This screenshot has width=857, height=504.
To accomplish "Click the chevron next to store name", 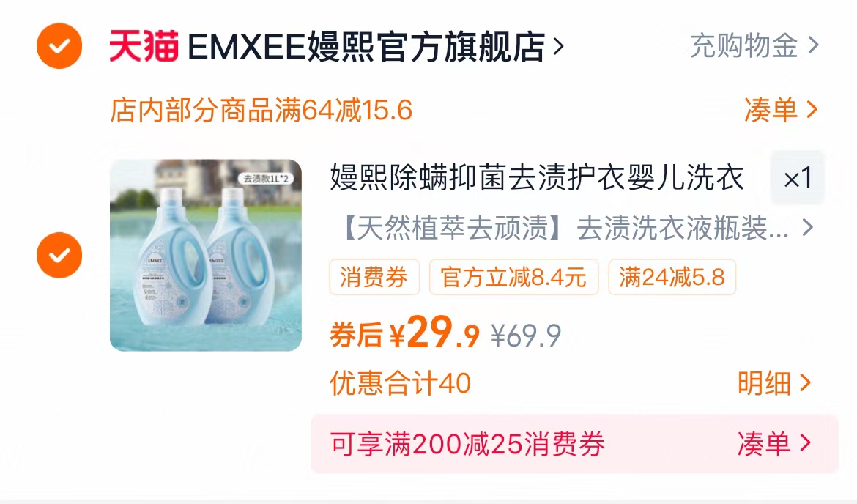I will tap(558, 46).
